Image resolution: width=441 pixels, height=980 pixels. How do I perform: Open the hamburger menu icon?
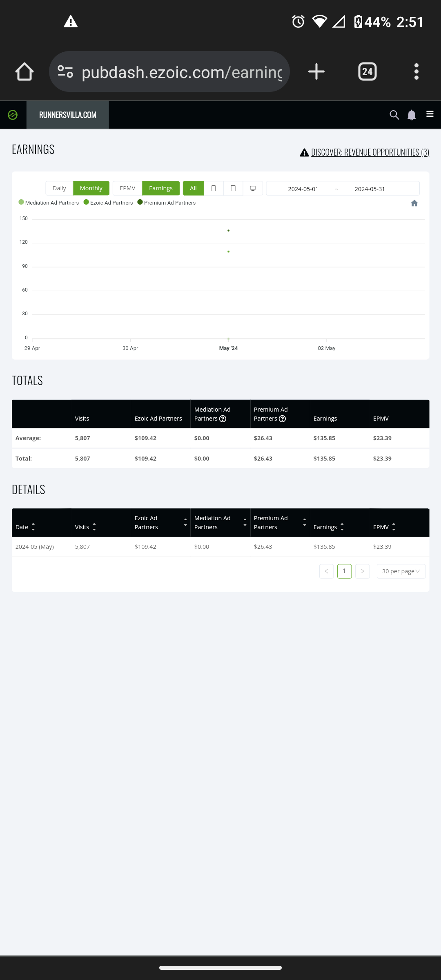pyautogui.click(x=430, y=114)
